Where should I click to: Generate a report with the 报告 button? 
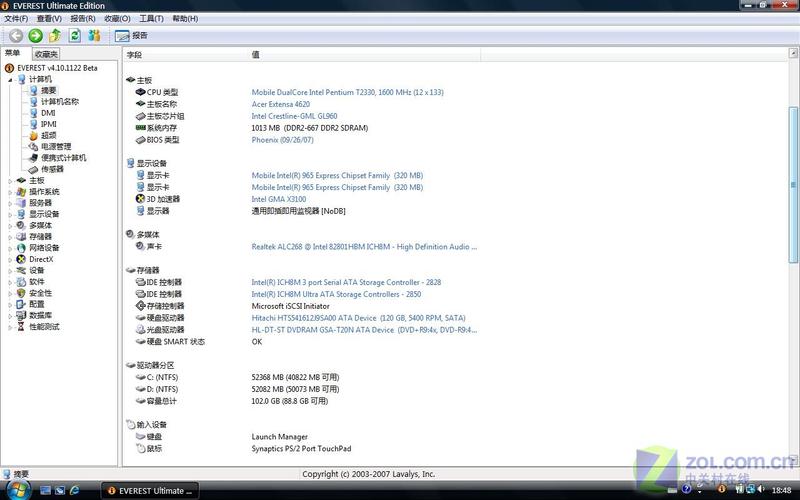[x=131, y=35]
